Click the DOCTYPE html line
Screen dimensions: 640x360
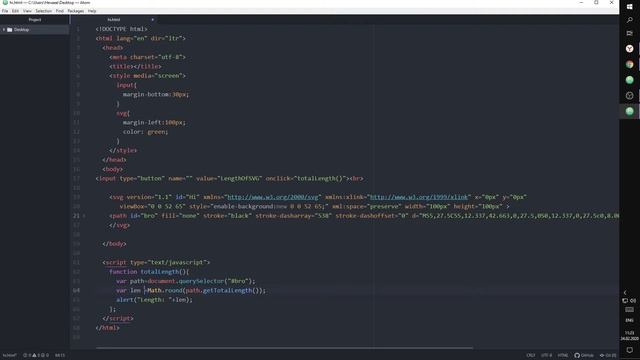tap(122, 29)
